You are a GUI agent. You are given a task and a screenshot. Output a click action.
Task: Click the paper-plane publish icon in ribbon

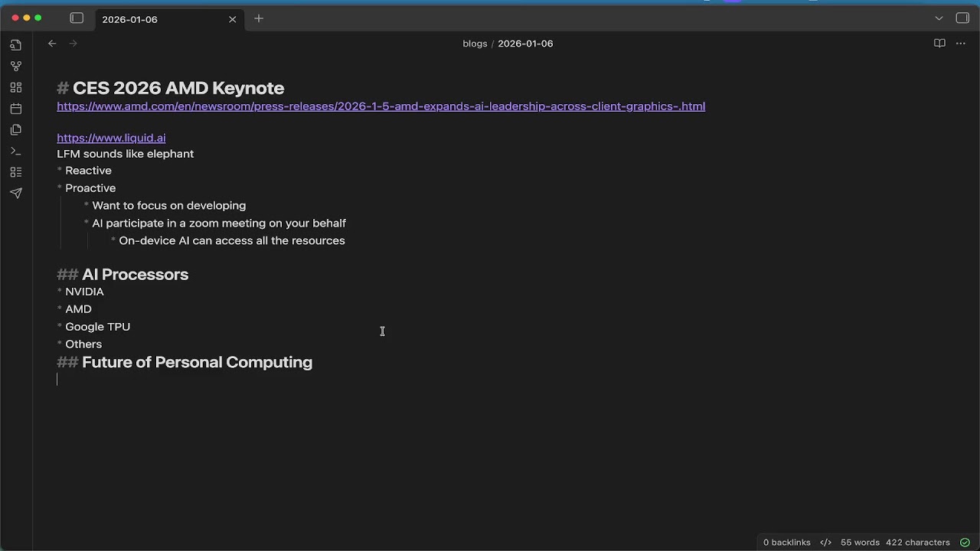16,194
